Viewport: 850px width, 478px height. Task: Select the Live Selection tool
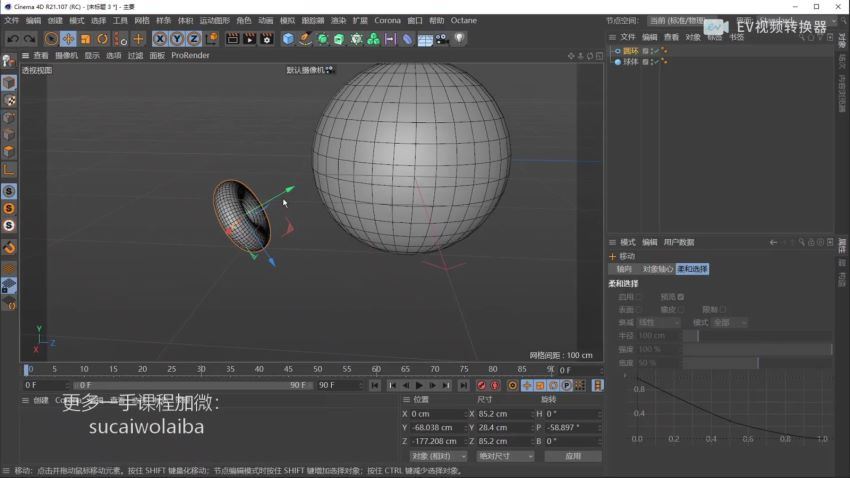coord(51,39)
